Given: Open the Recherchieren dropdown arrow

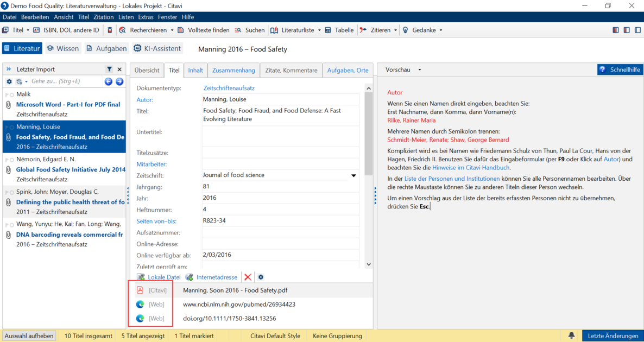Looking at the screenshot, I should click(171, 30).
